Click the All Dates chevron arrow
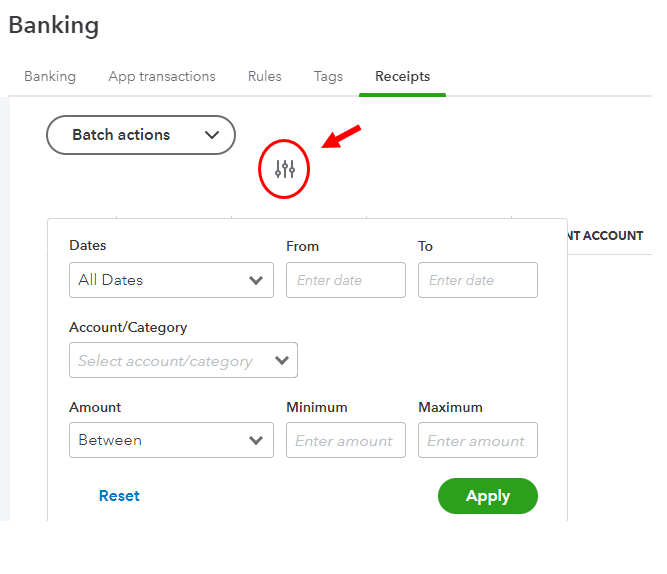The width and height of the screenshot is (667, 574). point(256,280)
